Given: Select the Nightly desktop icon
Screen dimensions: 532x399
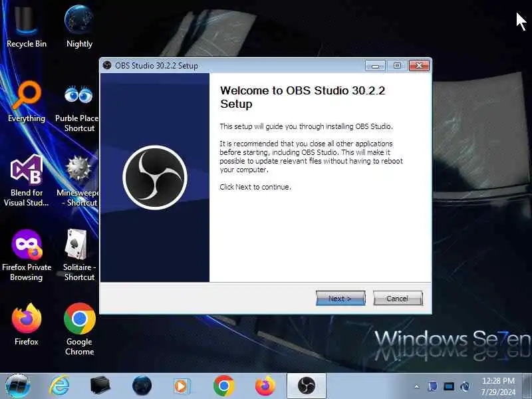Looking at the screenshot, I should point(79,28).
